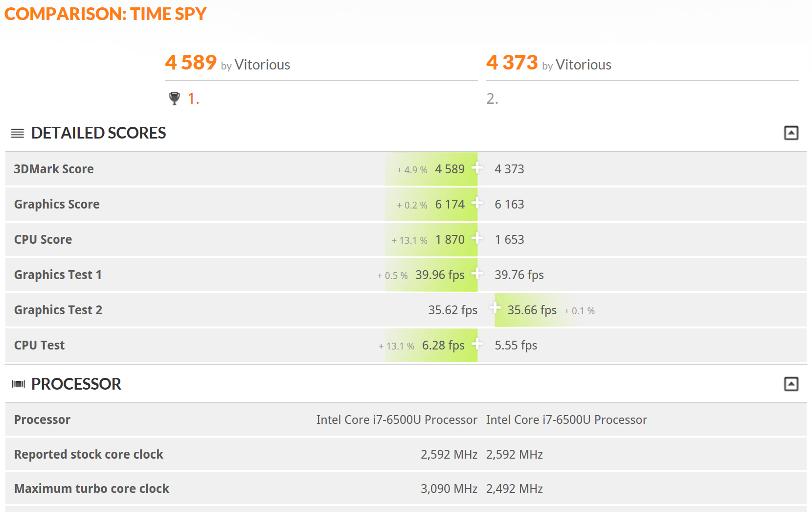Select the Maximum turbo core clock row
Image resolution: width=812 pixels, height=512 pixels.
click(406, 489)
